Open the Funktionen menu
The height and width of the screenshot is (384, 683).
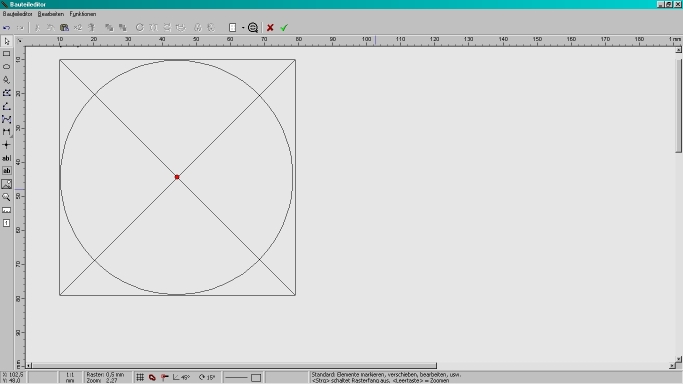pos(83,14)
